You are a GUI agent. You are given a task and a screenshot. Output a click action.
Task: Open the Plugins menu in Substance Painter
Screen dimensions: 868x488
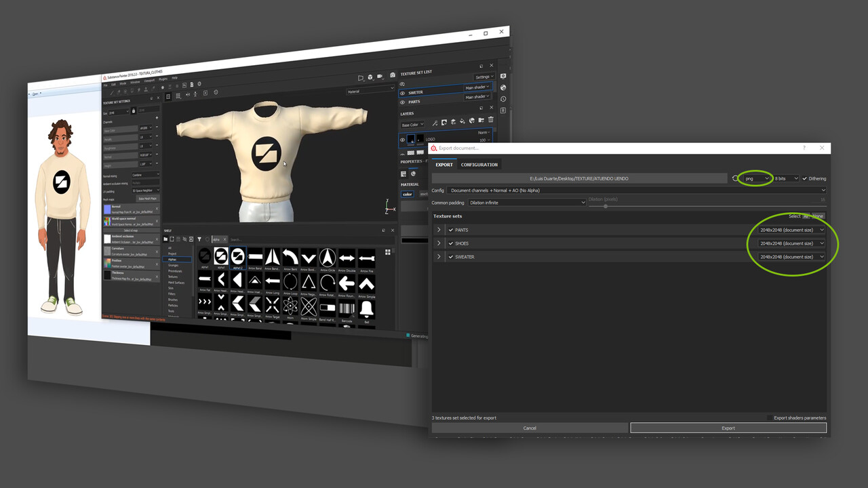(163, 79)
